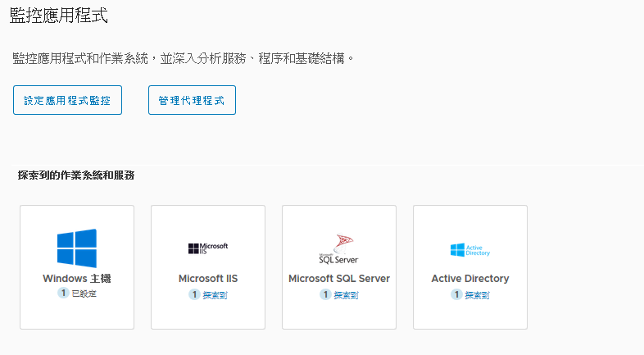The height and width of the screenshot is (355, 644).
Task: Click count badge 1 on Windows 主機 card
Action: [x=63, y=293]
